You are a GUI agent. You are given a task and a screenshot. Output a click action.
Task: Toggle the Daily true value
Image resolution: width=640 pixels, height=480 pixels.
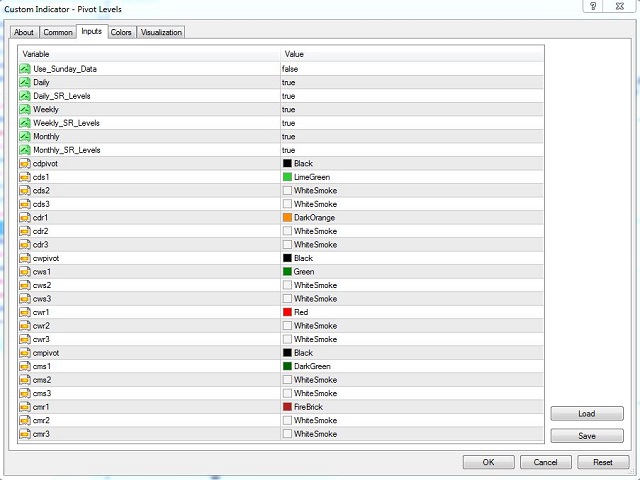[x=289, y=82]
